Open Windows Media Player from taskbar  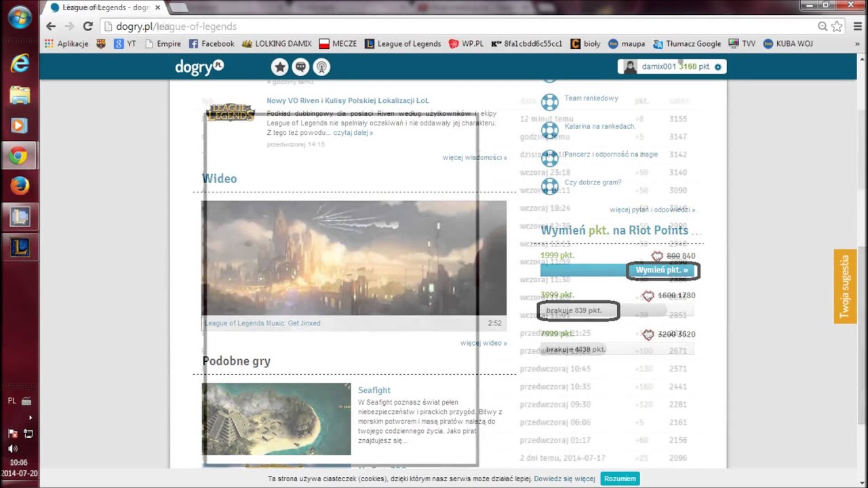coord(19,125)
